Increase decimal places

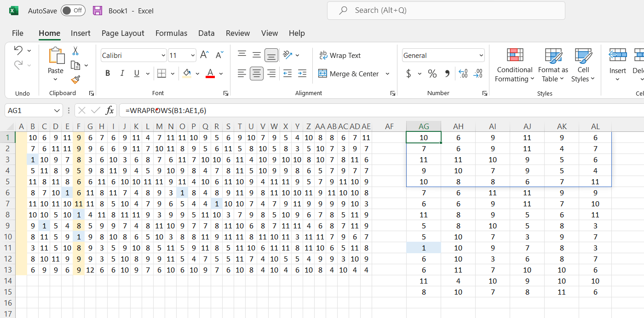[x=463, y=74]
